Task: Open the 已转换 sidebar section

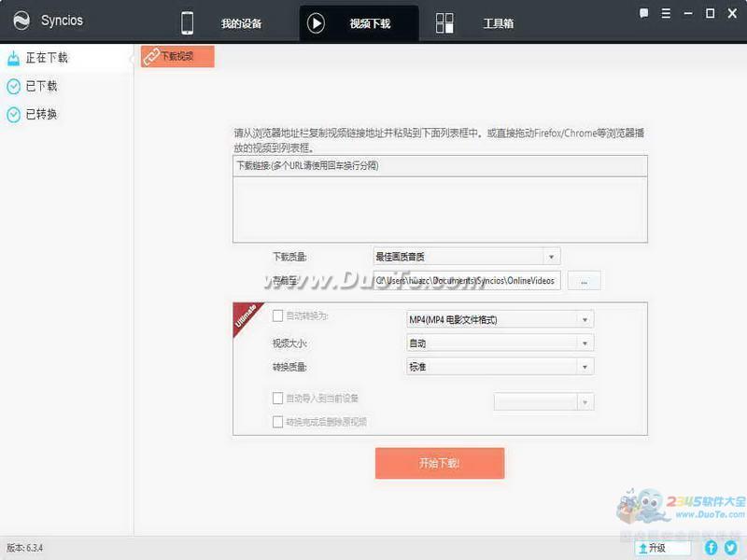Action: point(66,114)
